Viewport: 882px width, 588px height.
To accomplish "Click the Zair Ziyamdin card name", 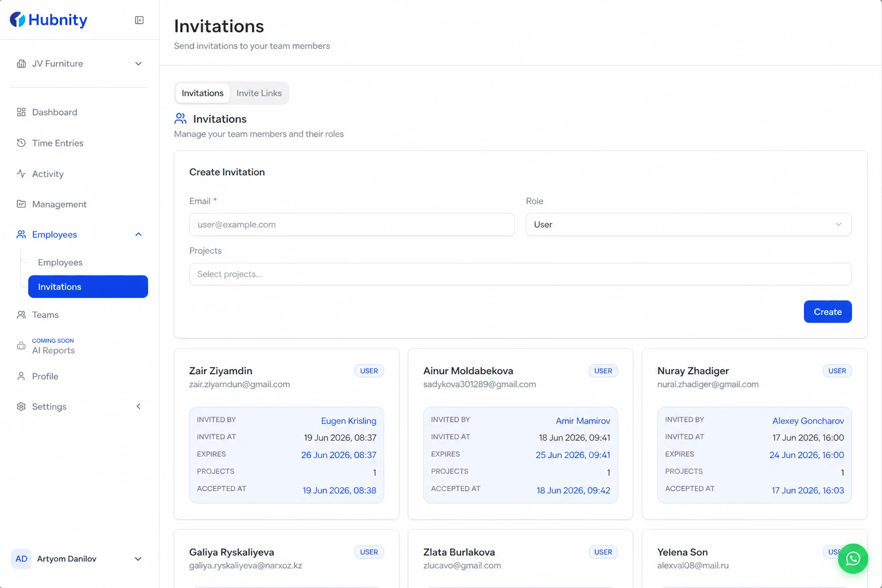I will tap(220, 371).
